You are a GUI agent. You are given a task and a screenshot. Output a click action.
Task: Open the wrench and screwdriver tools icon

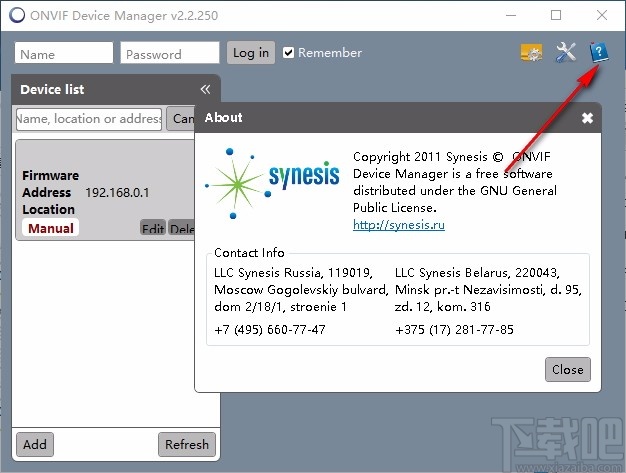[x=566, y=52]
